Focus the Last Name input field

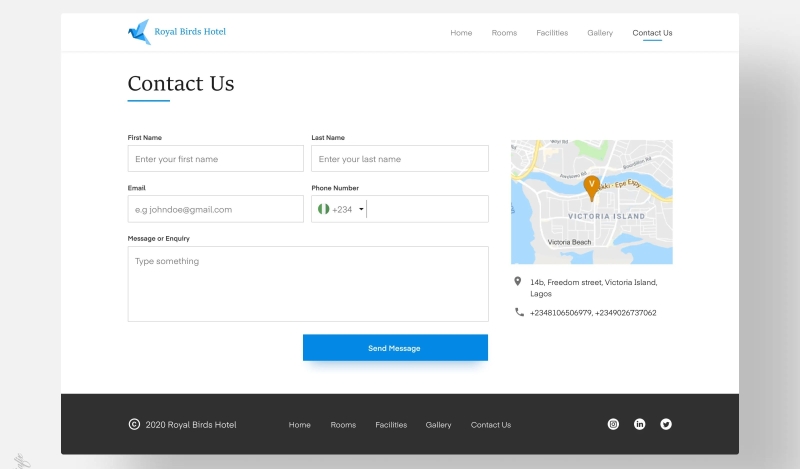coord(400,159)
